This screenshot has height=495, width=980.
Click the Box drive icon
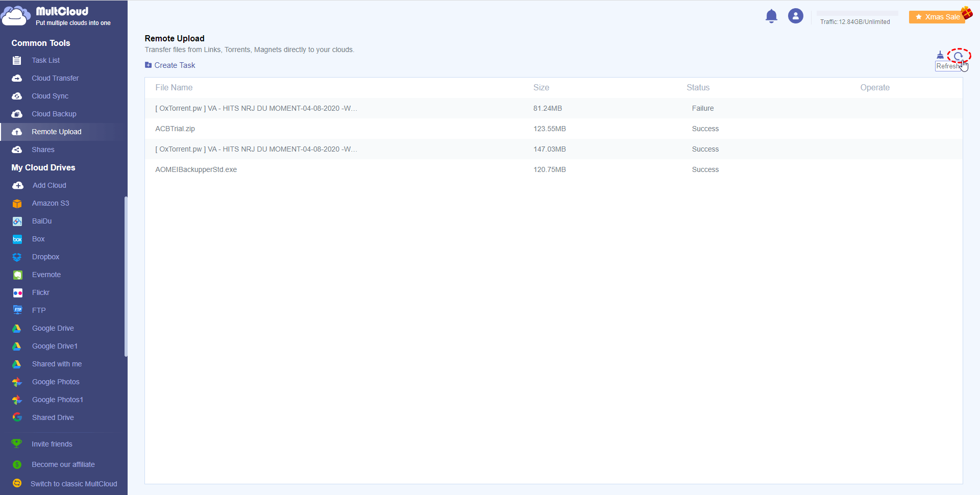pos(17,239)
